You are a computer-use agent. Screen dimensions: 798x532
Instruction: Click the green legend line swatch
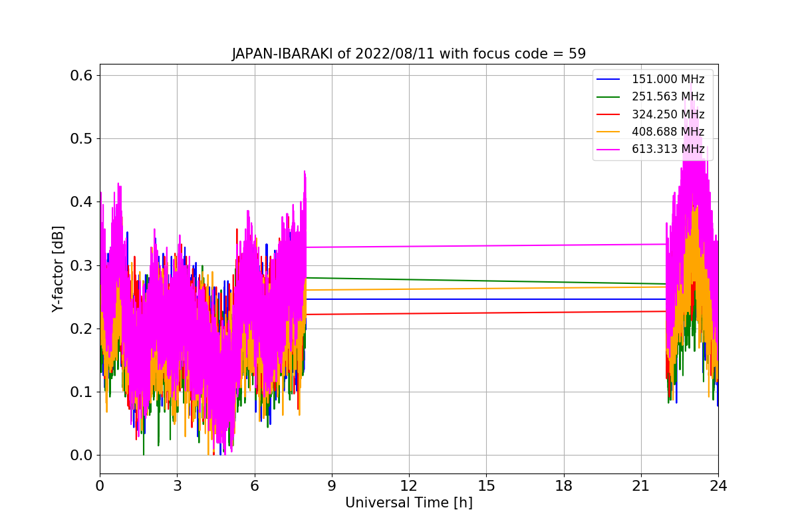coord(608,97)
